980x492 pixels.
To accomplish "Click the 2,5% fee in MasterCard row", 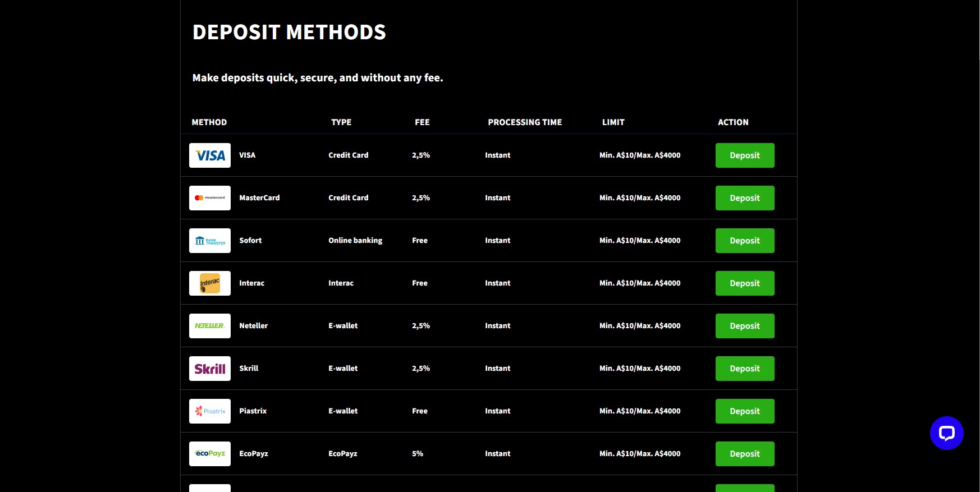I will point(421,198).
